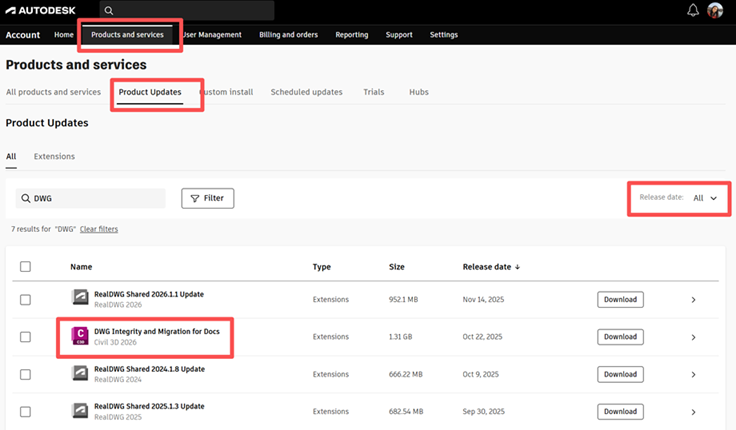The width and height of the screenshot is (736, 430).
Task: Open the Release date All dropdown
Action: pyautogui.click(x=705, y=198)
